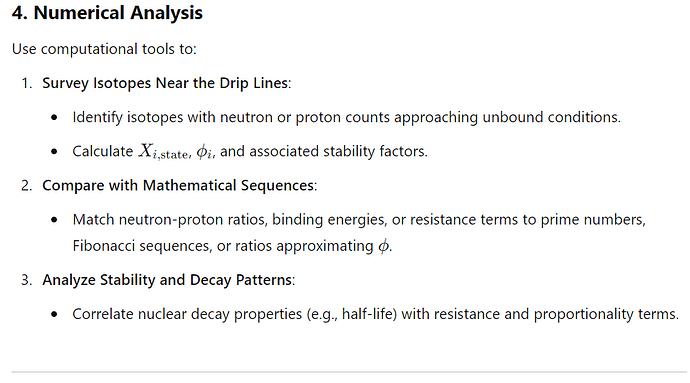Select 'Analyze Stability and Decay Patterns' item

coord(169,280)
